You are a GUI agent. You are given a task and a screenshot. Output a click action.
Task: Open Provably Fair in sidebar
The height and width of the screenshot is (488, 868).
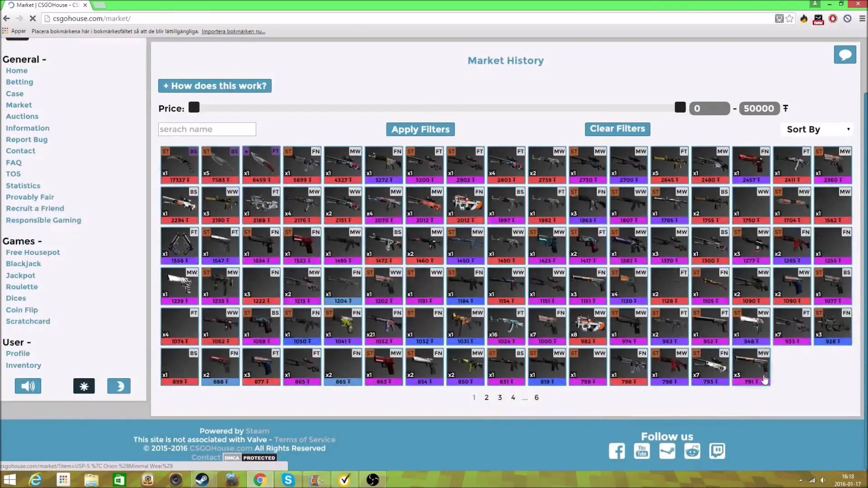coord(30,197)
